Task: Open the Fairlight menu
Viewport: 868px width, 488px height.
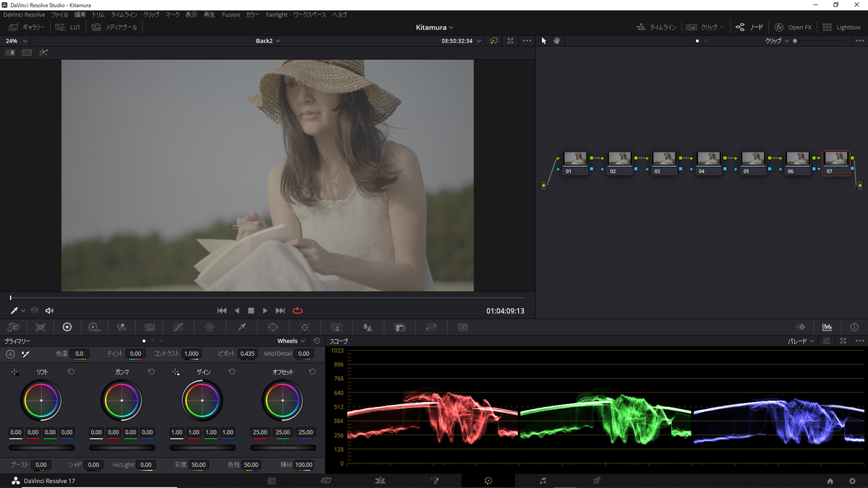Action: coord(276,14)
